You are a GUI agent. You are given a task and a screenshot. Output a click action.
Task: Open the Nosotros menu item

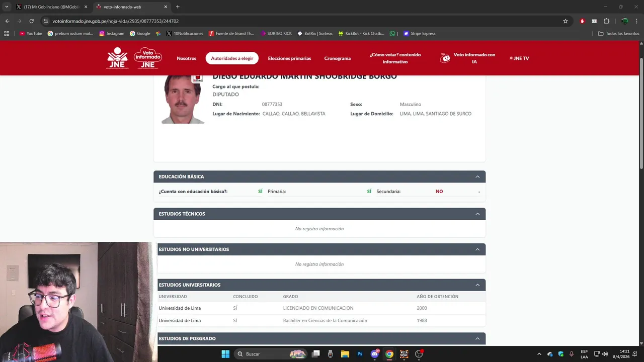187,58
